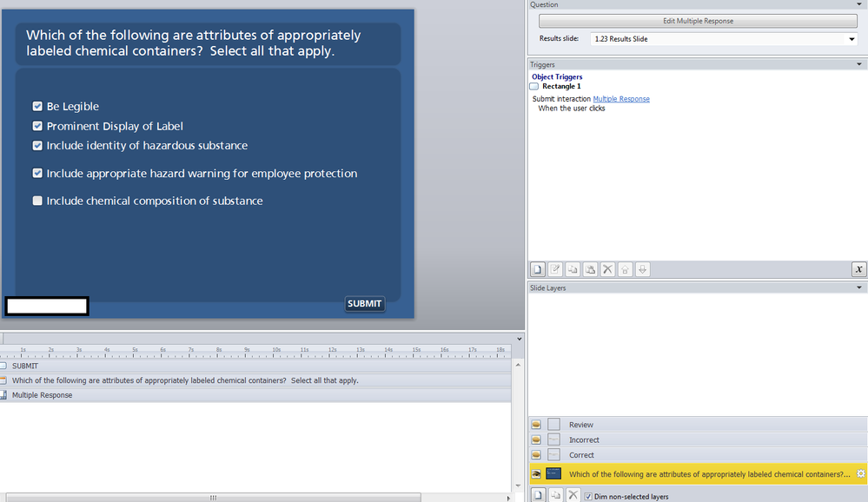Image resolution: width=868 pixels, height=502 pixels.
Task: Click question text object icon in timeline
Action: pyautogui.click(x=3, y=380)
